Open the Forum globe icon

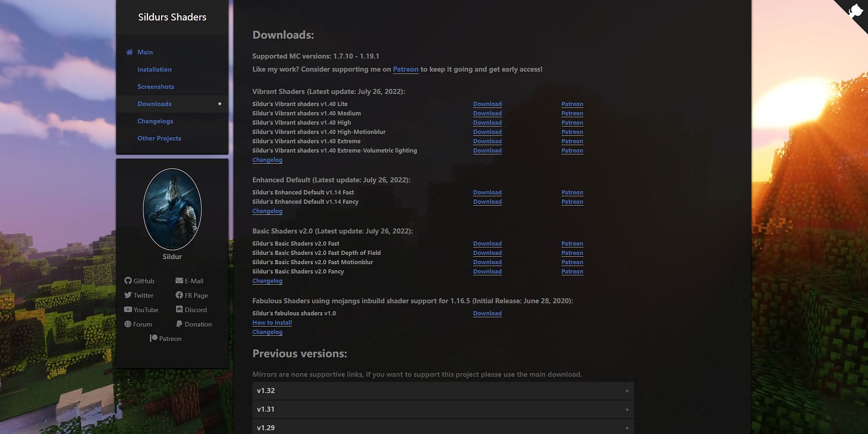[x=128, y=324]
